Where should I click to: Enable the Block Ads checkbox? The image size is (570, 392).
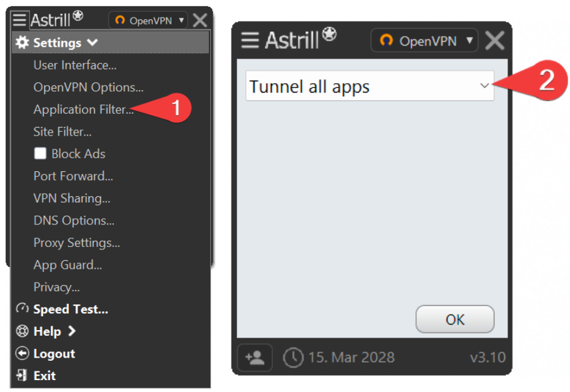[x=40, y=153]
